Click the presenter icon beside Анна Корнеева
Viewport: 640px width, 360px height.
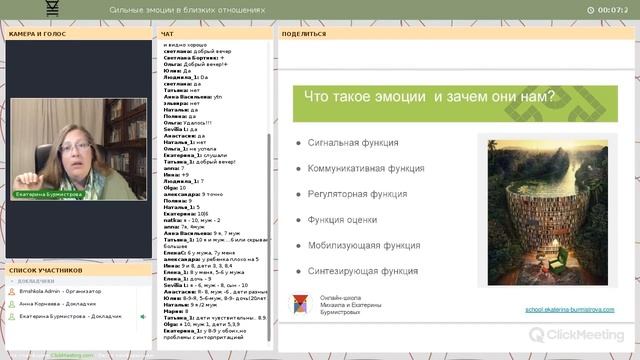12,304
